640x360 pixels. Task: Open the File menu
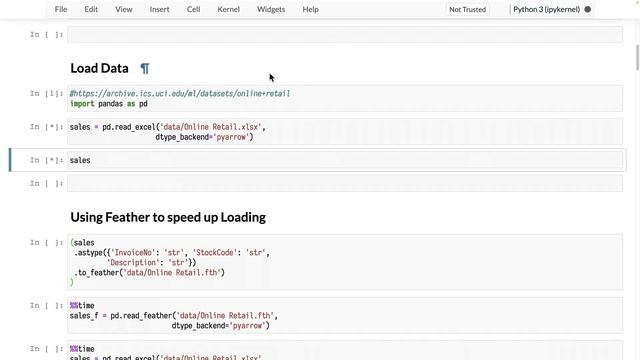point(61,9)
